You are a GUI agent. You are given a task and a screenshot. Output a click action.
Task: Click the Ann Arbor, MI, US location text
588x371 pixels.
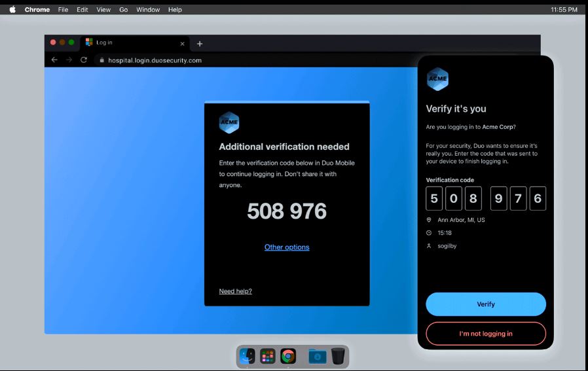coord(461,220)
